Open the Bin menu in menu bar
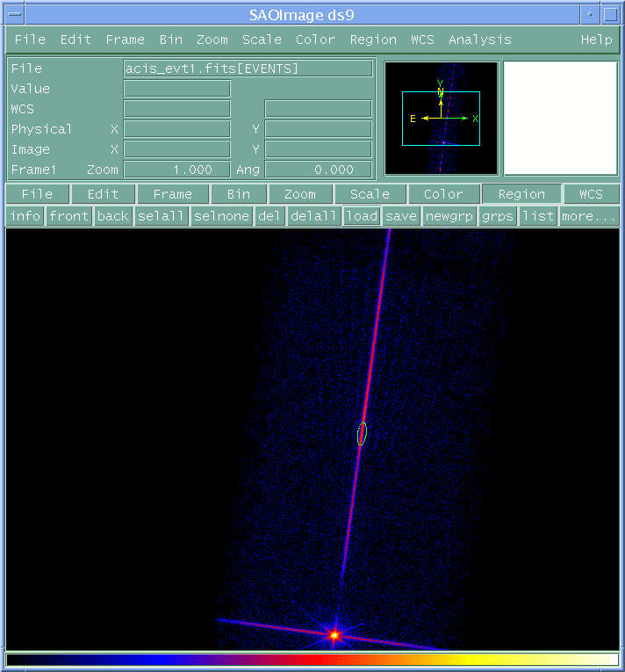 pyautogui.click(x=171, y=40)
